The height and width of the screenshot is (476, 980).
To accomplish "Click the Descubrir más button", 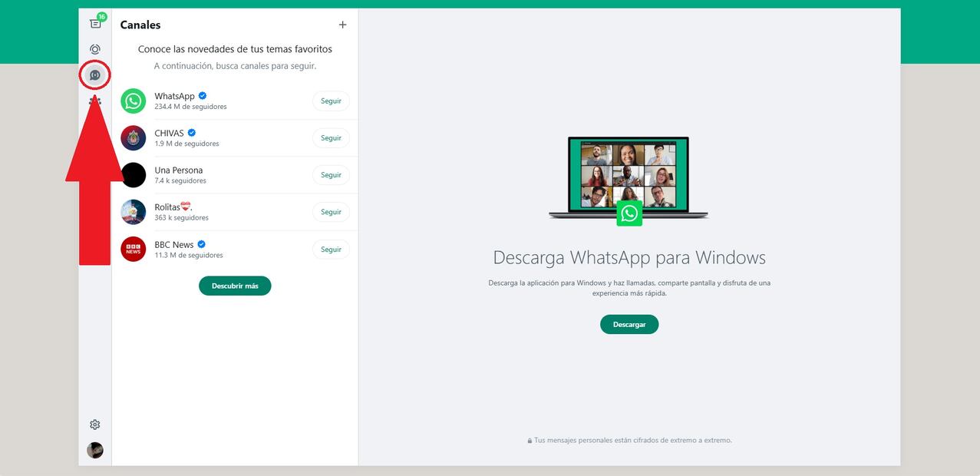I will 235,286.
